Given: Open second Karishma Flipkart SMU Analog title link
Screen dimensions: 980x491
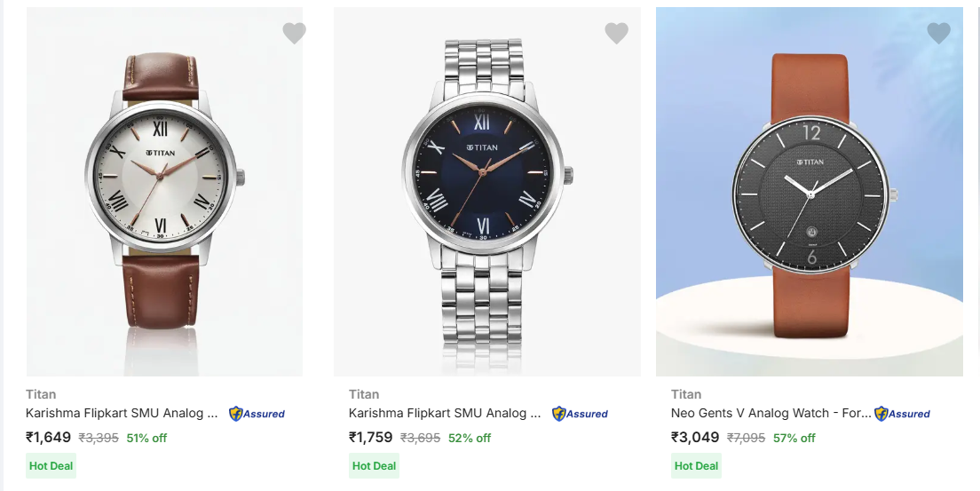Looking at the screenshot, I should pyautogui.click(x=445, y=413).
